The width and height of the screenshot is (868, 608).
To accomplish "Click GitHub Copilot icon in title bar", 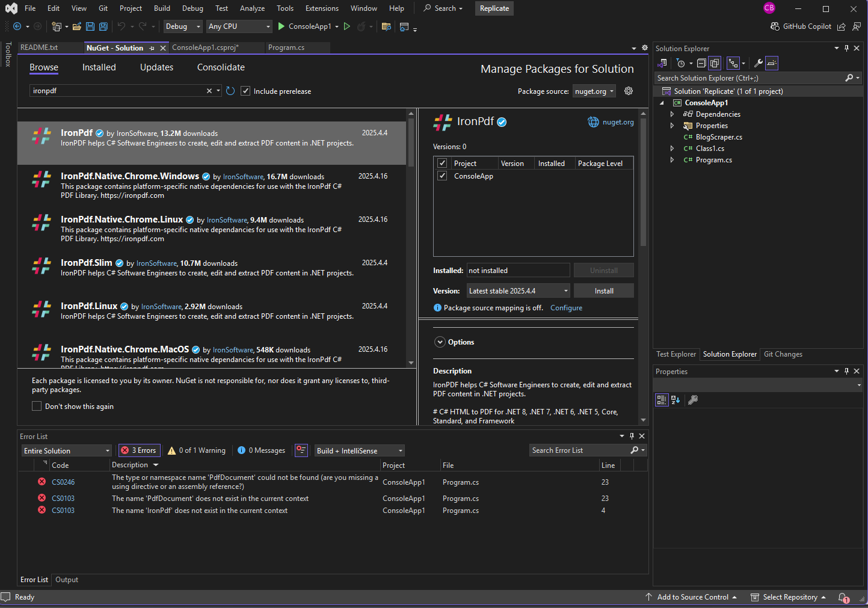I will click(775, 26).
